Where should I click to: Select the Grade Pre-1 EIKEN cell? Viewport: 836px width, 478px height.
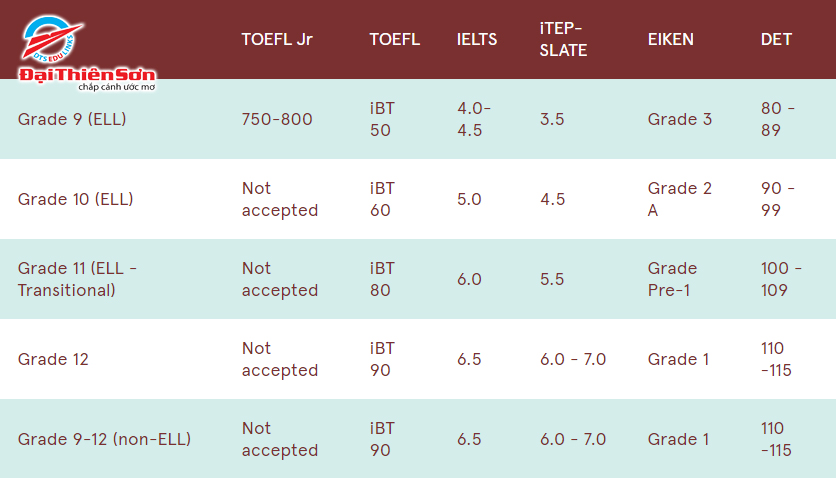pos(673,279)
